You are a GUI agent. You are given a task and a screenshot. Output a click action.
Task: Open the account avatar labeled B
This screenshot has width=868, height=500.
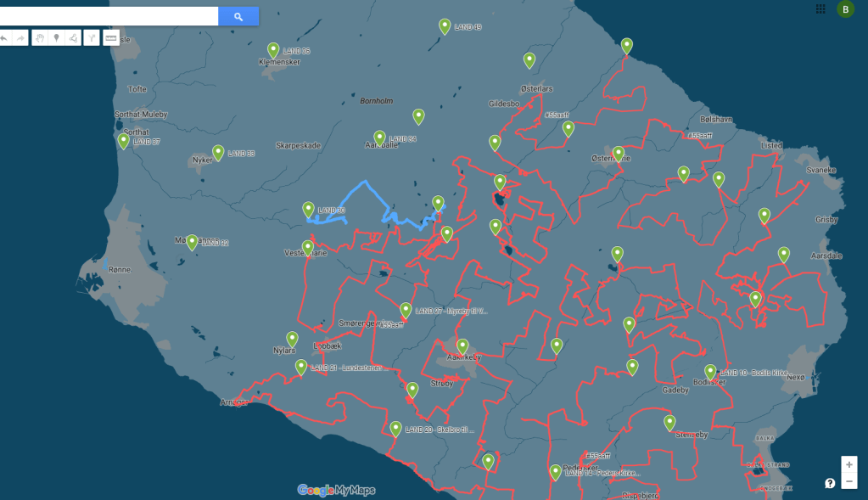pyautogui.click(x=845, y=9)
